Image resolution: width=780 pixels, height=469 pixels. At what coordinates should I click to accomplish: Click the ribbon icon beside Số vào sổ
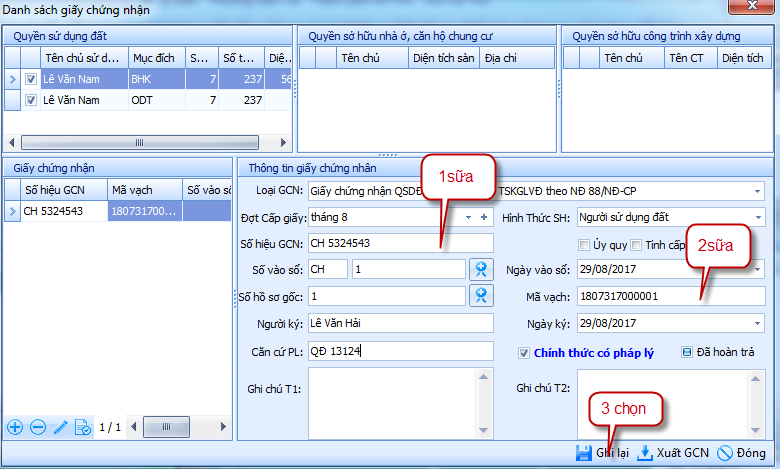[481, 269]
